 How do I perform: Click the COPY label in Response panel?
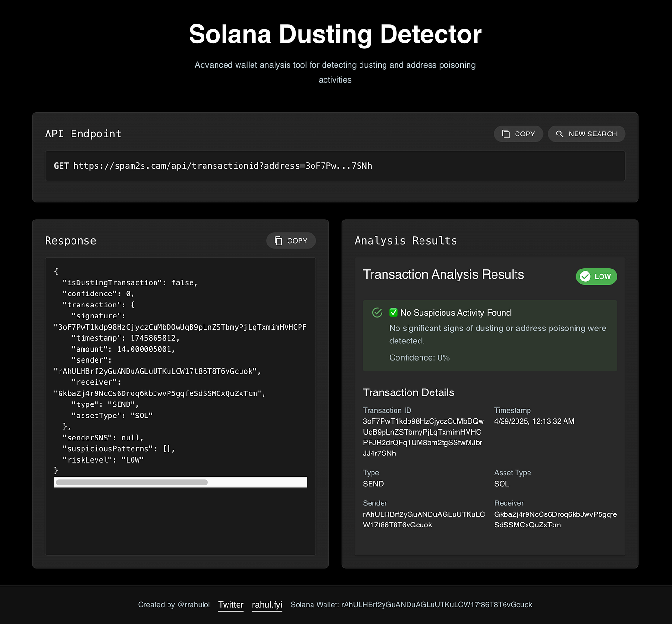click(x=297, y=241)
